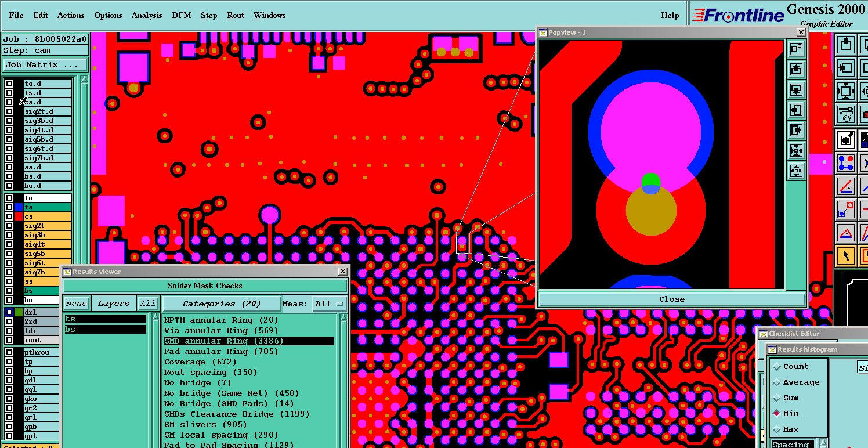The image size is (868, 448).
Task: Toggle checkbox for layer rout
Action: point(9,340)
